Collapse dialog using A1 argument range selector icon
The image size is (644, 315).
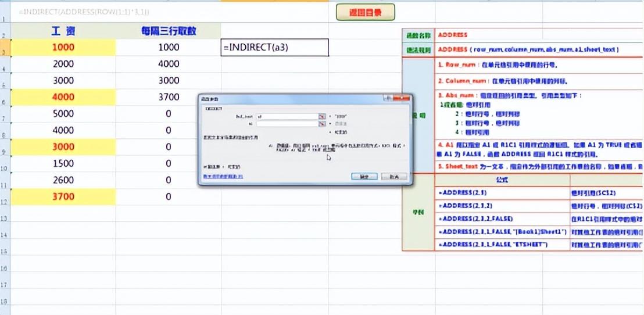click(323, 123)
